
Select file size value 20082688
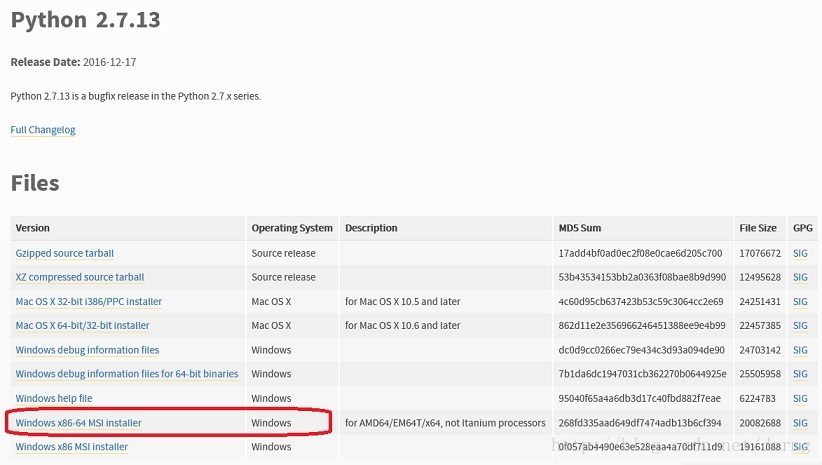760,423
